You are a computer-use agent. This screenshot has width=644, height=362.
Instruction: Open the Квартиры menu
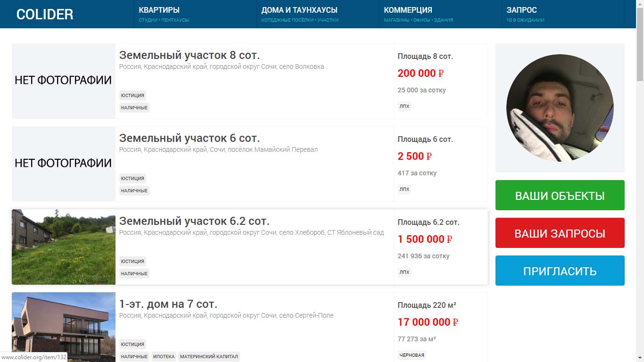[x=159, y=10]
